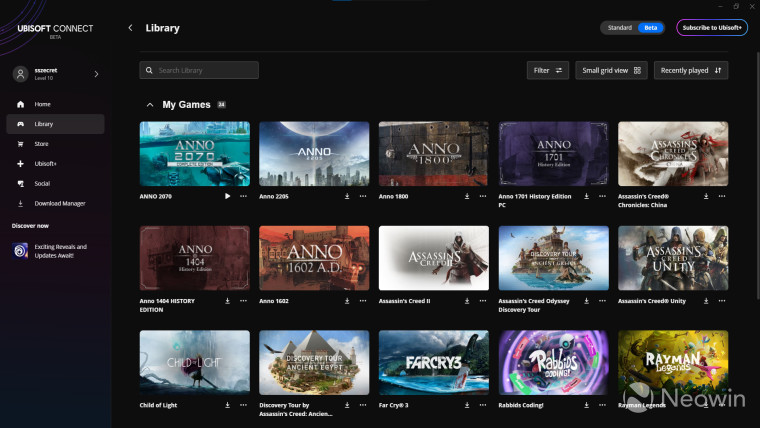Open more options for Anno 1800
Screen dimensions: 760x428
click(x=483, y=196)
